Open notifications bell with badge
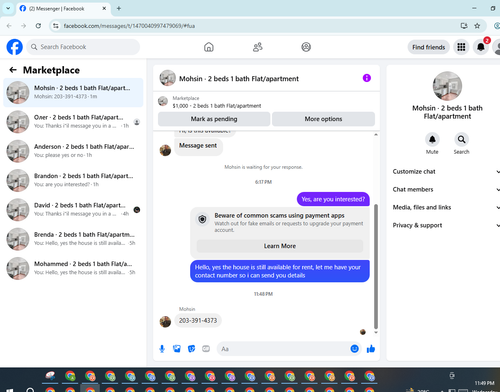The height and width of the screenshot is (392, 500). click(x=481, y=47)
